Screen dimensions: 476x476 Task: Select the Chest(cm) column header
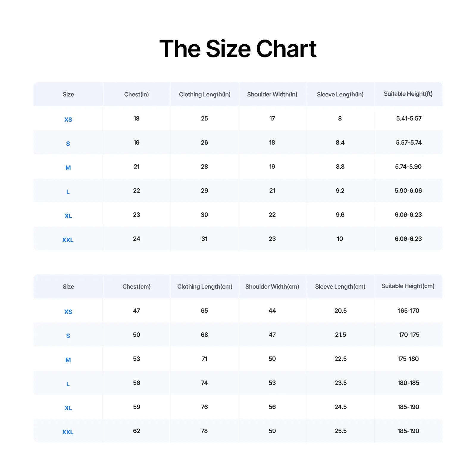pyautogui.click(x=136, y=286)
